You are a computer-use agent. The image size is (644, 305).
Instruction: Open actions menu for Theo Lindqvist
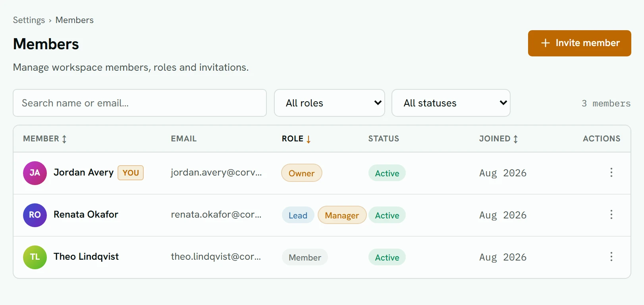click(x=611, y=257)
